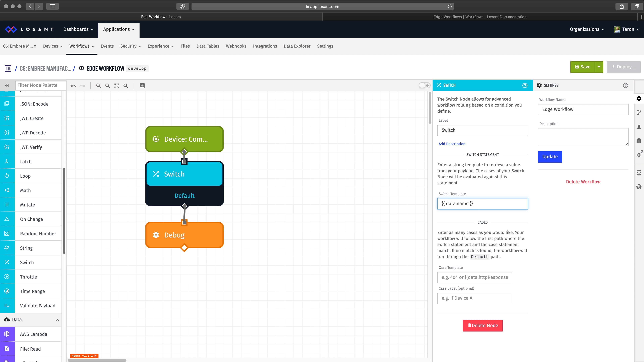Open the Save button dropdown arrow

[599, 67]
